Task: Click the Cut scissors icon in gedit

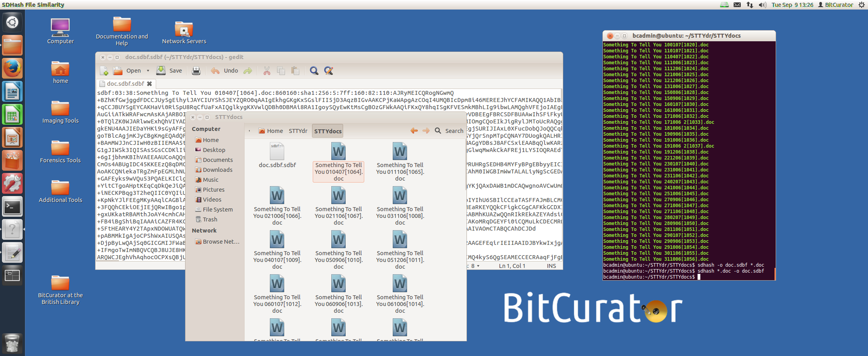Action: point(267,71)
